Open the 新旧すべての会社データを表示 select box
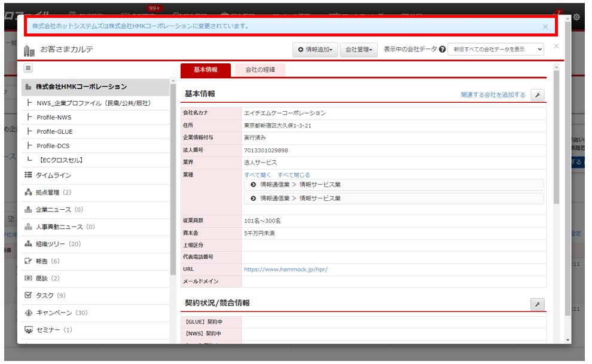 point(496,50)
